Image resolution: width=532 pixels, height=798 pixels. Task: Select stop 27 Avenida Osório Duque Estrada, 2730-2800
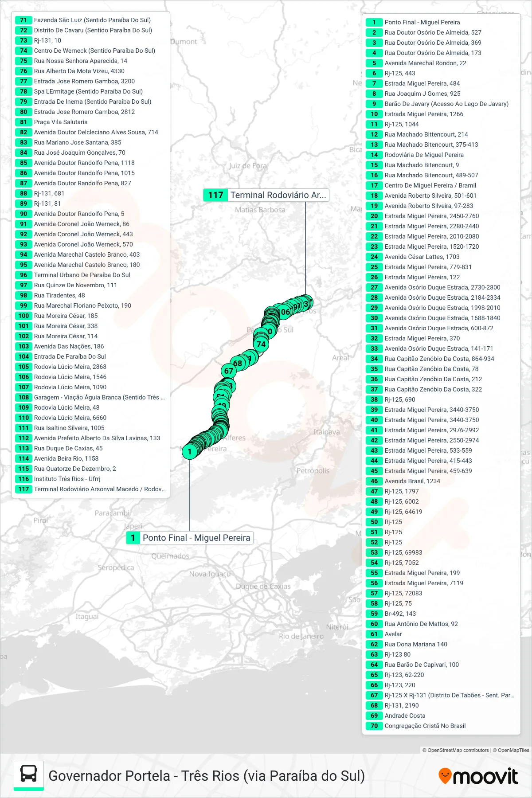tap(441, 287)
